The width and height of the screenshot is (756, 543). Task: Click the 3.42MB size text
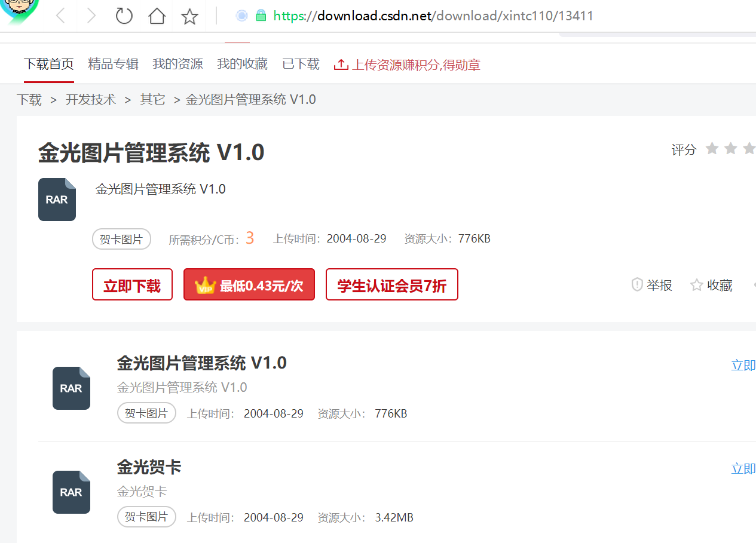click(394, 517)
